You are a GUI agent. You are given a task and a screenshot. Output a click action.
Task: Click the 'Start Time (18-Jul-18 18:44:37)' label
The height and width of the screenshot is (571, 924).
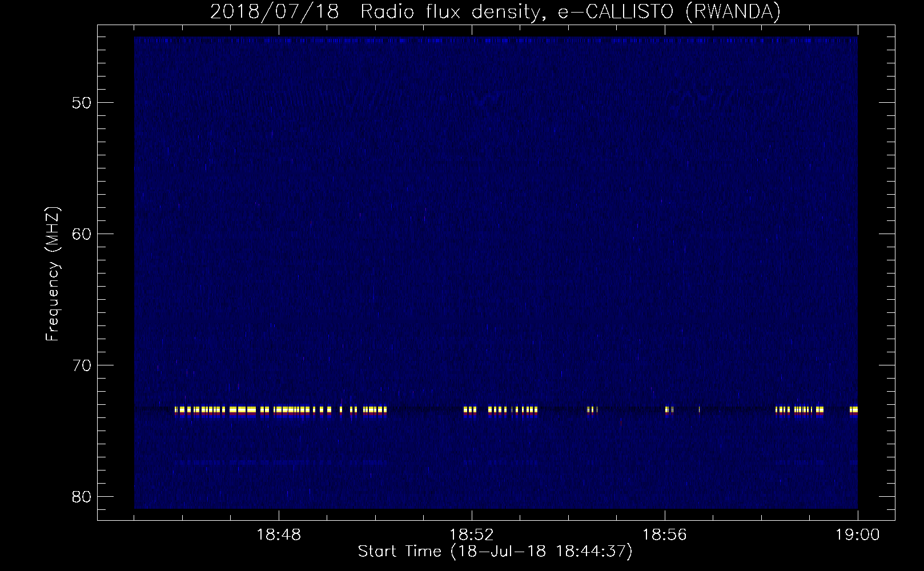point(495,552)
